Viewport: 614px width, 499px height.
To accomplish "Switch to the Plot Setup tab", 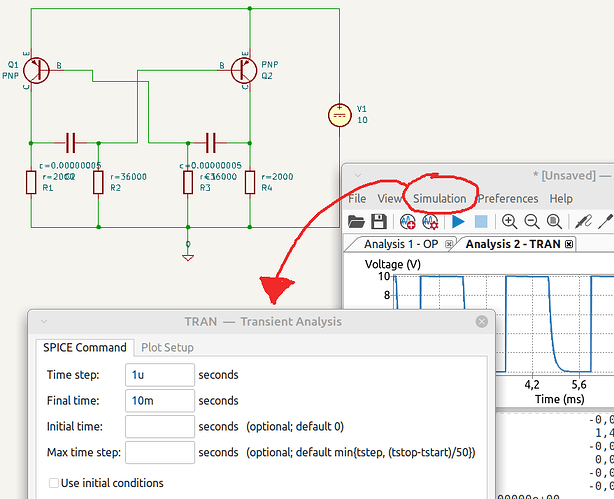I will click(x=167, y=347).
